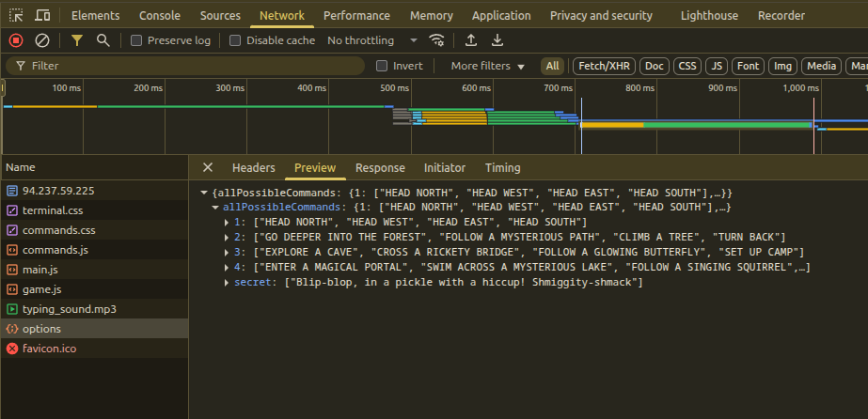Open the network search magnifier
The height and width of the screenshot is (419, 868).
[103, 40]
